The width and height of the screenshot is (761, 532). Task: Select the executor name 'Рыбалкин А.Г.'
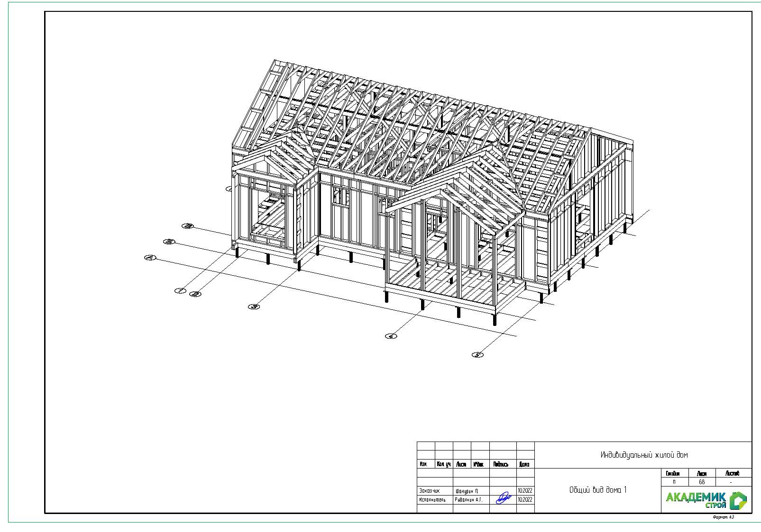point(468,500)
